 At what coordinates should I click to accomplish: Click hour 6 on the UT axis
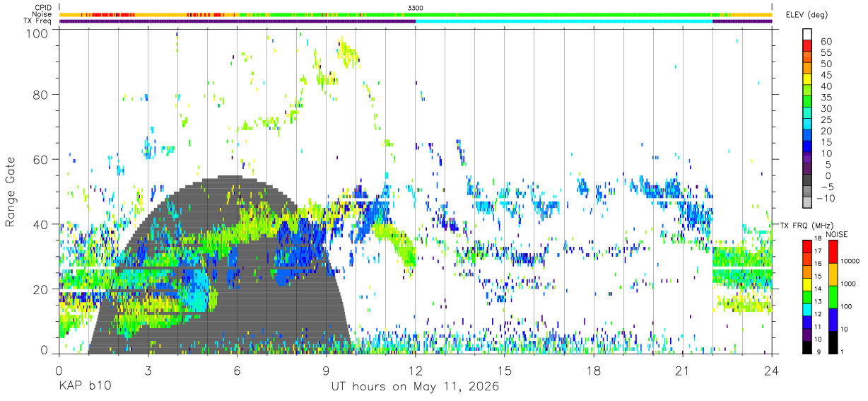click(237, 371)
